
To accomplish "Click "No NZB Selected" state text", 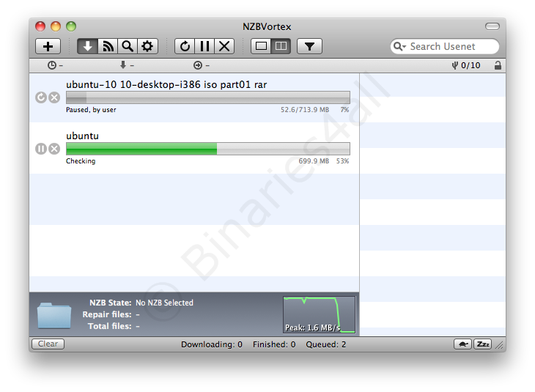I will [x=164, y=303].
